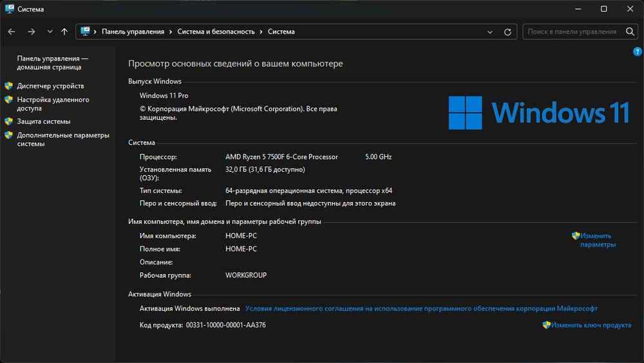Open address bar history dropdown
Image resolution: width=644 pixels, height=363 pixels.
pos(490,32)
